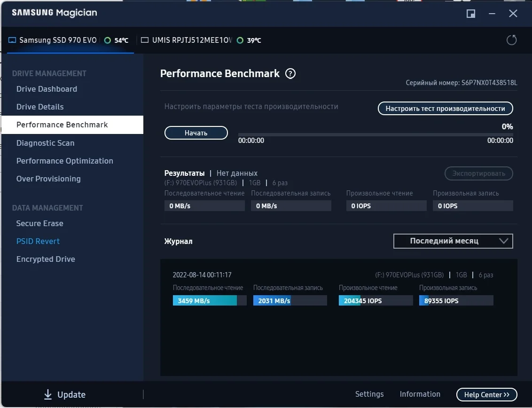The image size is (532, 408).
Task: Click the Результаты heading
Action: tap(185, 173)
